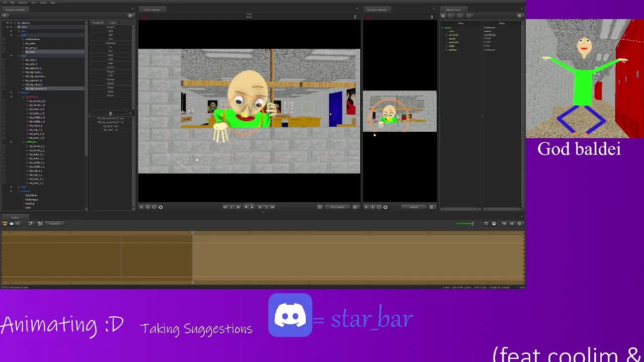
Task: Tick the checkbox beside RIG_bip_hand_L
Action: (x=4, y=72)
